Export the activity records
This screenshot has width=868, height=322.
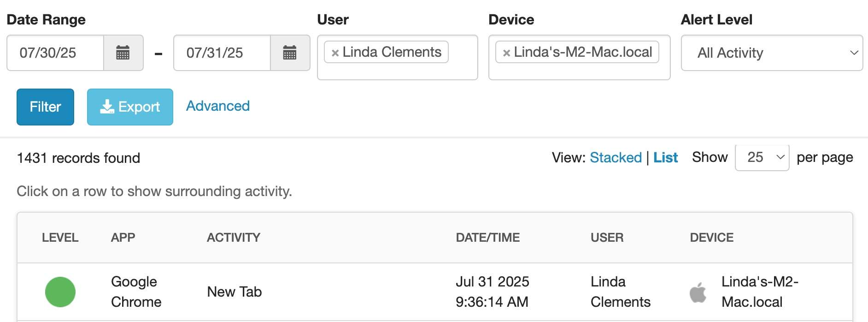click(130, 107)
